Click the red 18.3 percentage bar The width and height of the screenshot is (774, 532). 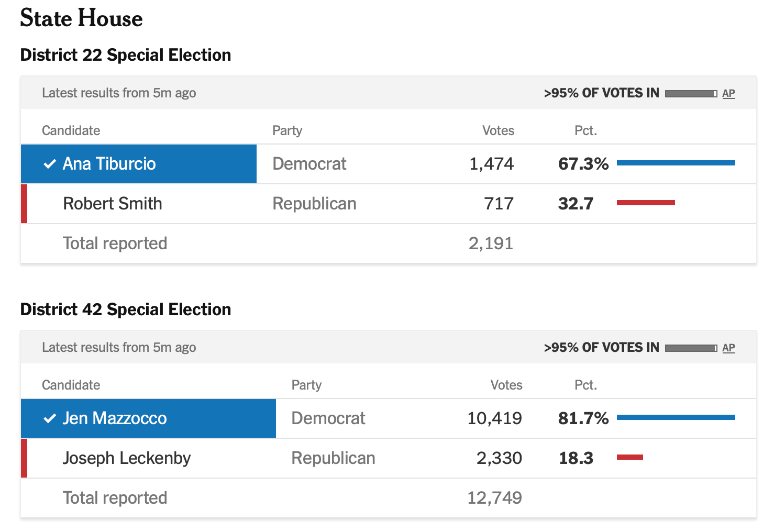629,457
